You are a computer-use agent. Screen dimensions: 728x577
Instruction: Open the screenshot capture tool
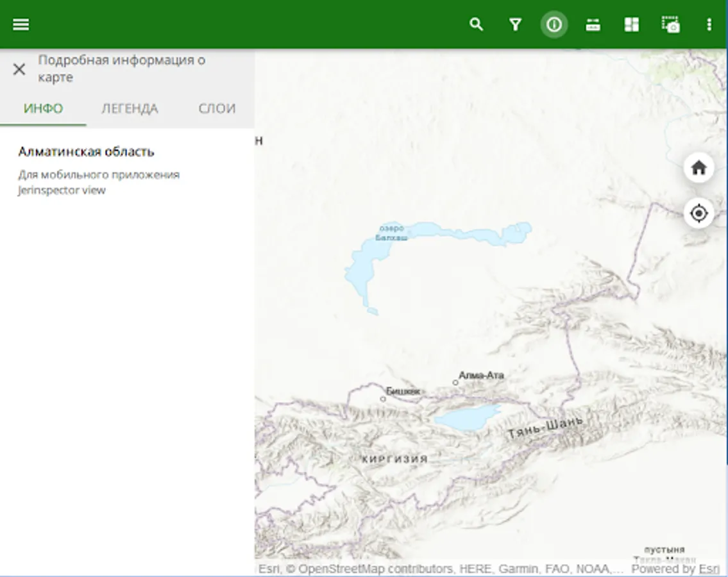(x=670, y=24)
